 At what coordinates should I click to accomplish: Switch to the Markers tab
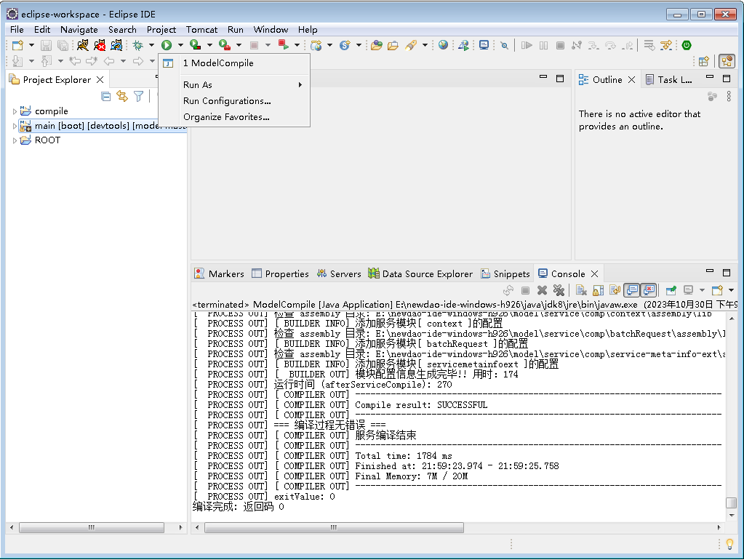click(220, 274)
